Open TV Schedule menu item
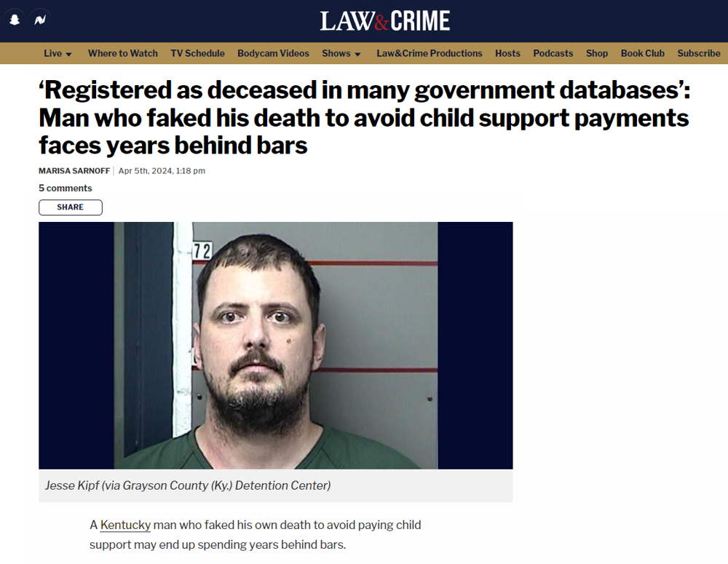This screenshot has height=564, width=728. pos(197,53)
